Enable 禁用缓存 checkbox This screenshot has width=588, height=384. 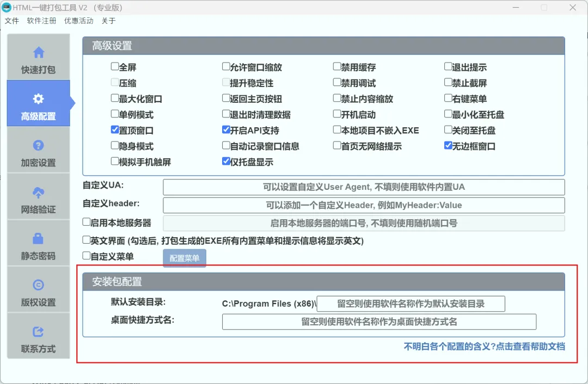[337, 67]
